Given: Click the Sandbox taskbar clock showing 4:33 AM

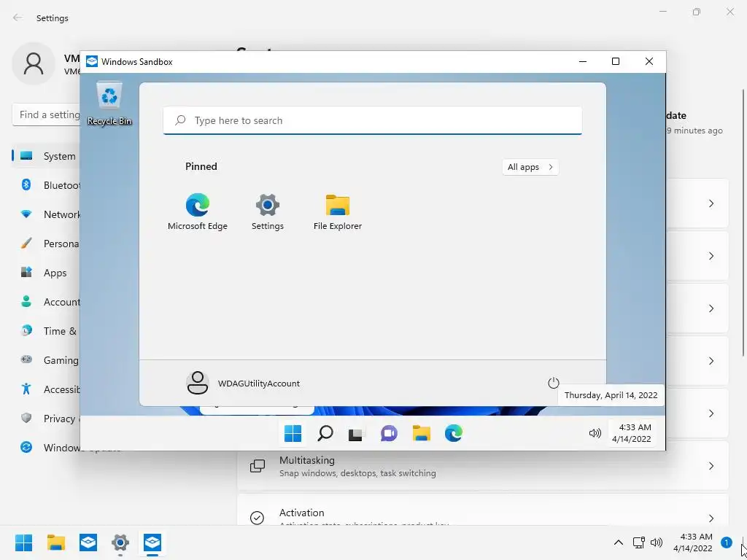Looking at the screenshot, I should pos(632,433).
